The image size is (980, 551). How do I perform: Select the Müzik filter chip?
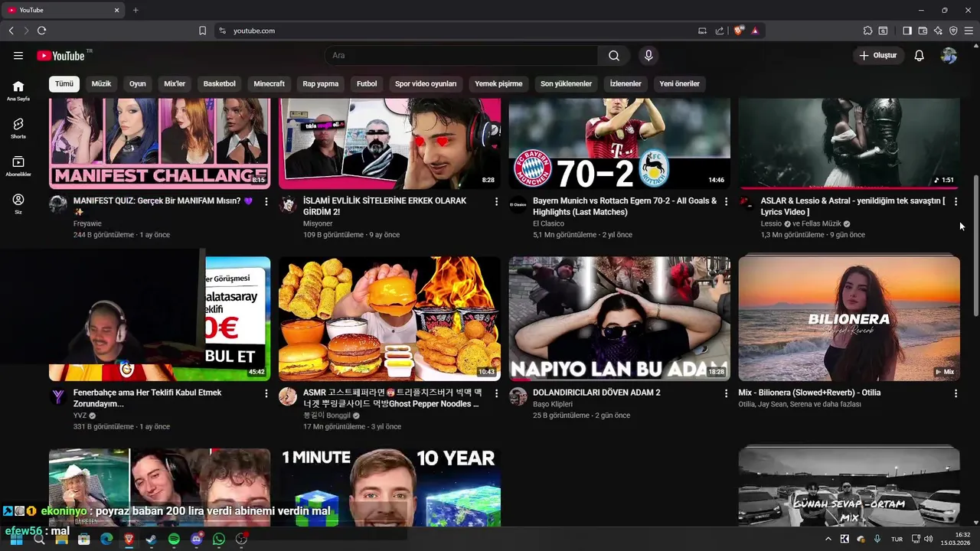[101, 83]
